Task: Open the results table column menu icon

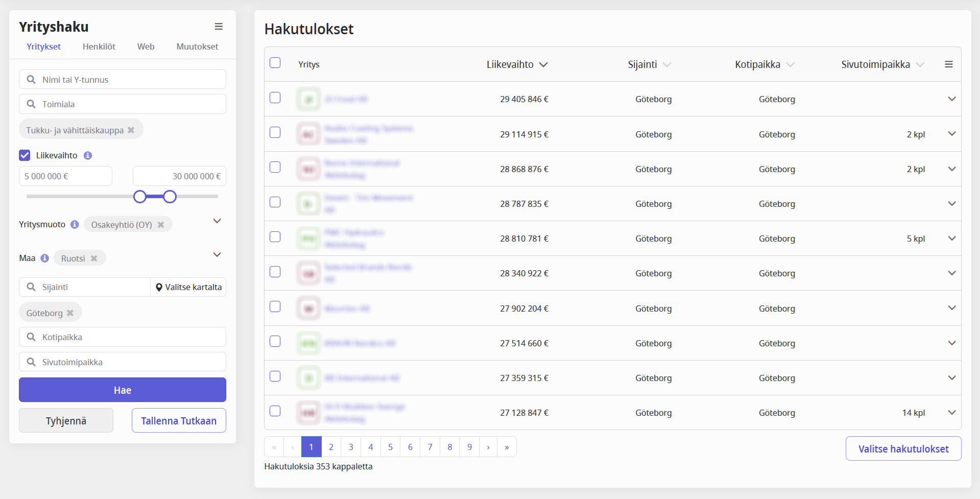Action: click(949, 64)
